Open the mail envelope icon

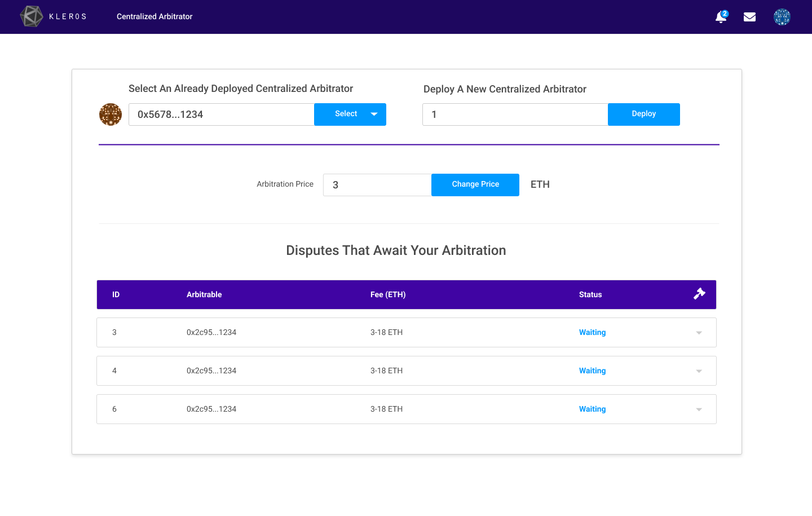[x=749, y=17]
